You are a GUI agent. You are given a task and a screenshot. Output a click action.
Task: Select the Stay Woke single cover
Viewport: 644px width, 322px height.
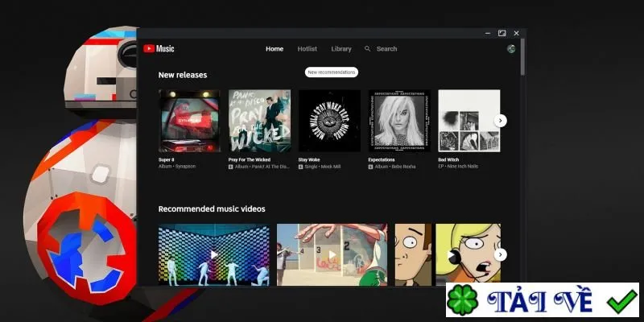pyautogui.click(x=329, y=121)
